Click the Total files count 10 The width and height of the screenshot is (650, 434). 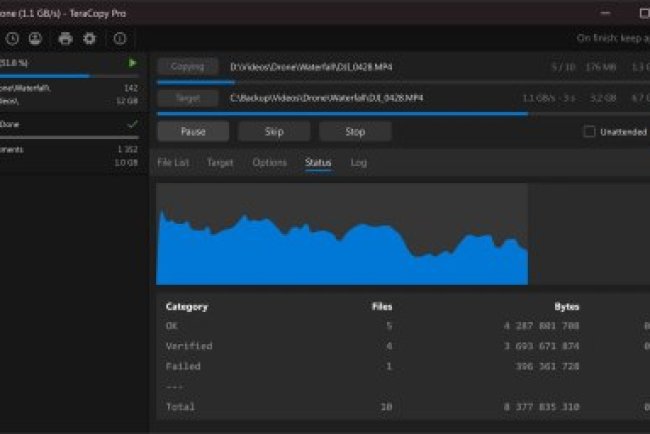[x=386, y=407]
